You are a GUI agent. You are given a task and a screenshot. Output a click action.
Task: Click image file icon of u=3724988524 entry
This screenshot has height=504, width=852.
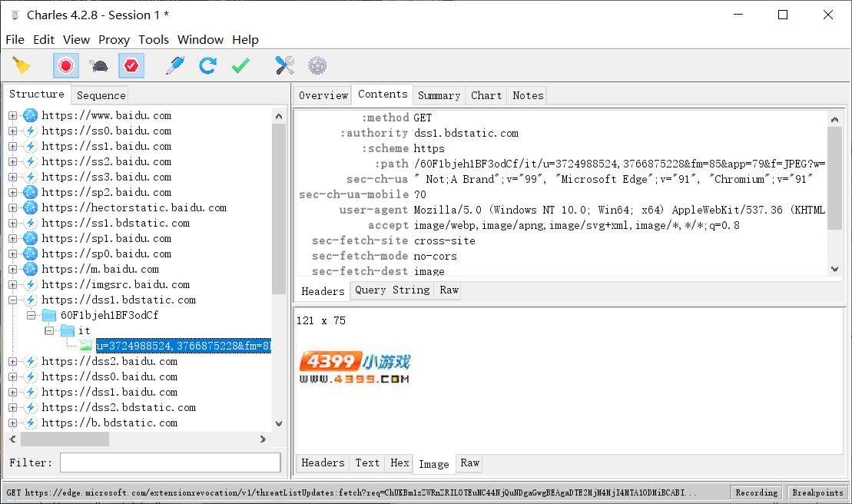tap(85, 346)
